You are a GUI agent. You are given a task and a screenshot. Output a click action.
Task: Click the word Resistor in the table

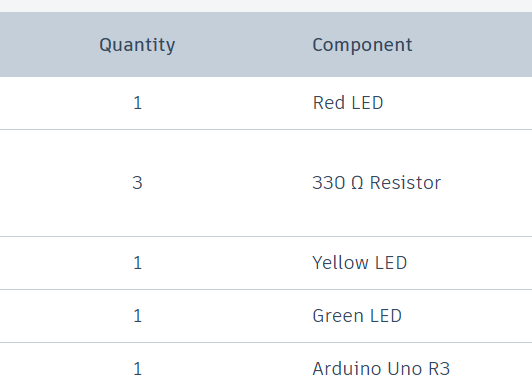click(x=405, y=183)
